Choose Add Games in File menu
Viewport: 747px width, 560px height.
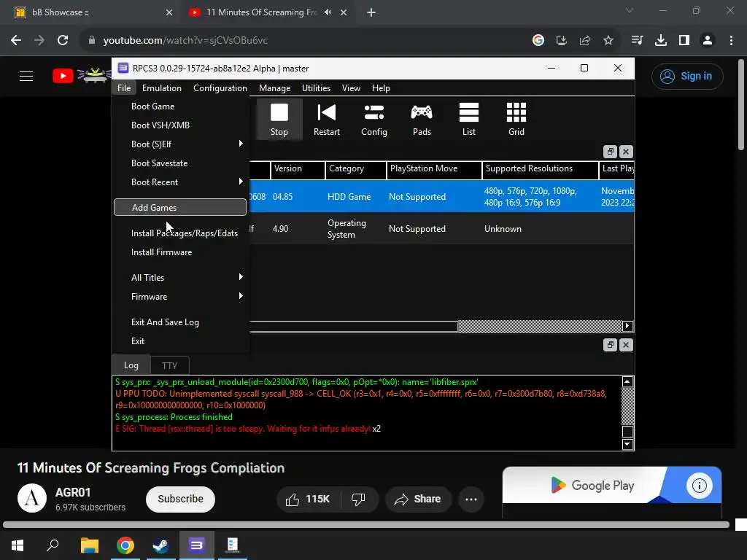click(x=180, y=207)
